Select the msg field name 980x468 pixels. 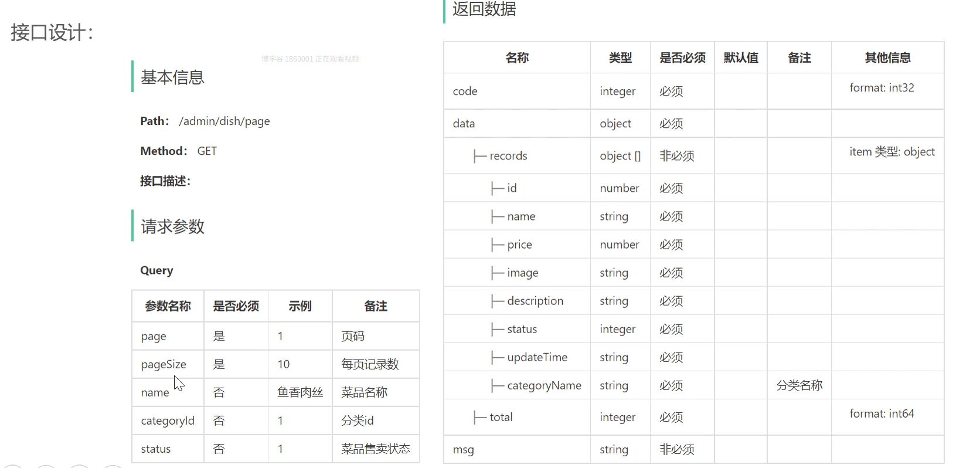tap(463, 450)
